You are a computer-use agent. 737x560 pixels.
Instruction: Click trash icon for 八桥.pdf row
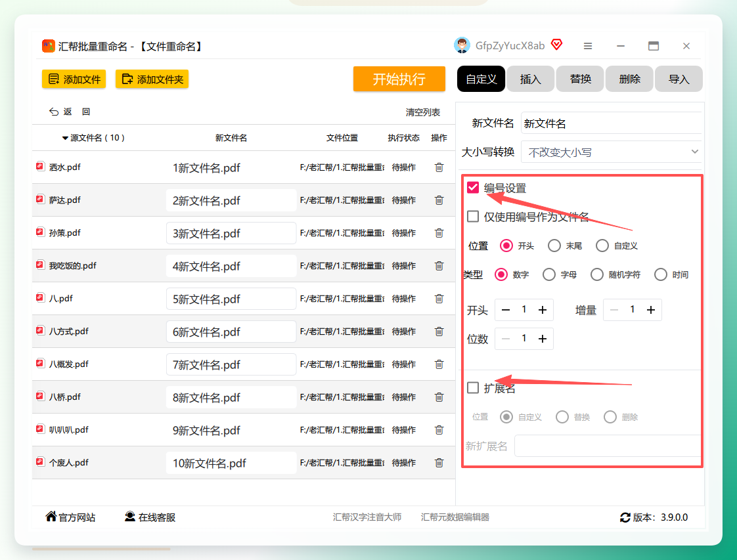(439, 397)
